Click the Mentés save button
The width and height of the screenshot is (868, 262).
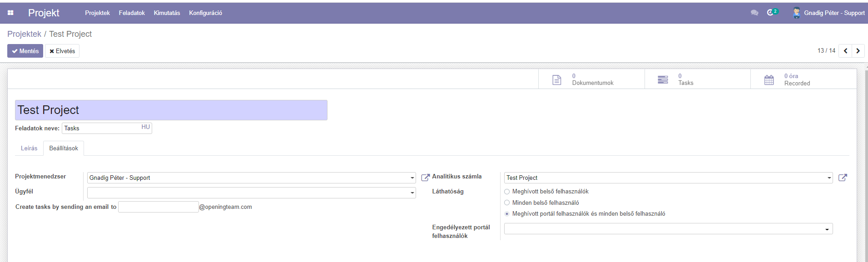(25, 51)
